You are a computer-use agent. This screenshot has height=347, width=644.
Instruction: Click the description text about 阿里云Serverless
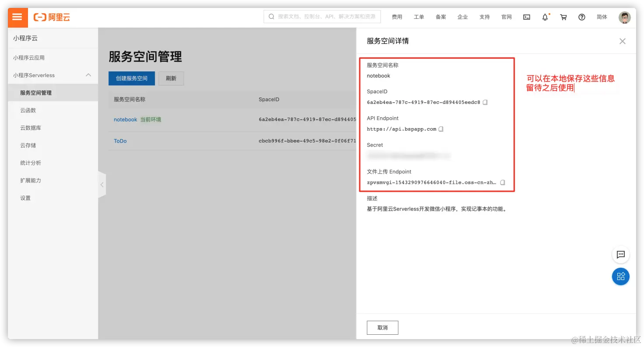coord(437,209)
